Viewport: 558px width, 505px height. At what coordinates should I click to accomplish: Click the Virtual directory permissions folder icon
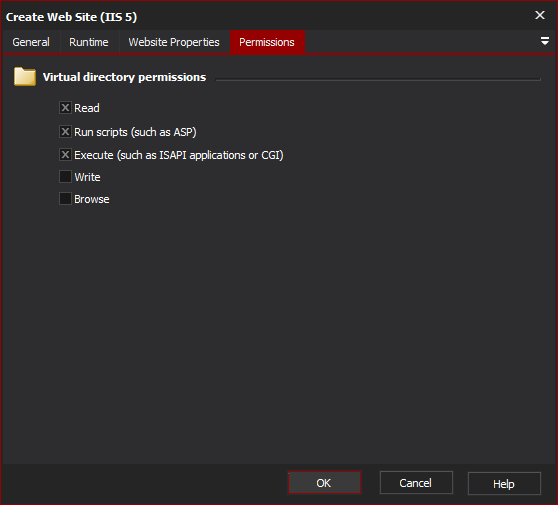(x=25, y=77)
